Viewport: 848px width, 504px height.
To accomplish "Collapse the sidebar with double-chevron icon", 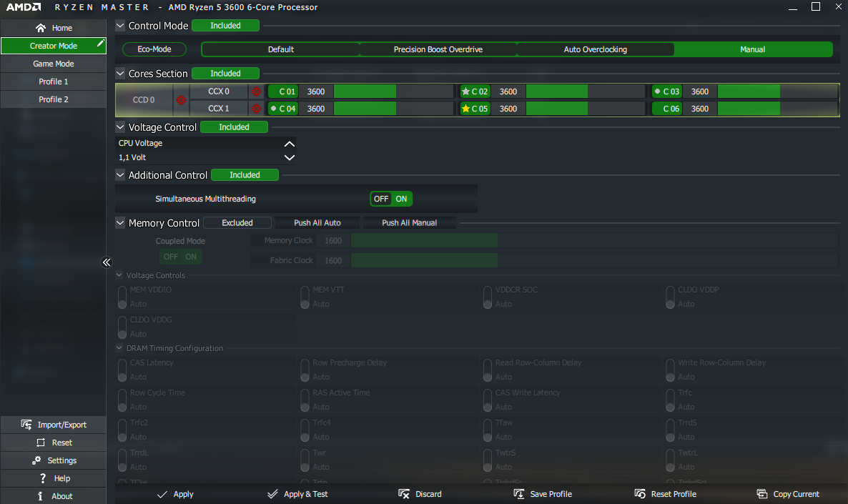I will [107, 262].
